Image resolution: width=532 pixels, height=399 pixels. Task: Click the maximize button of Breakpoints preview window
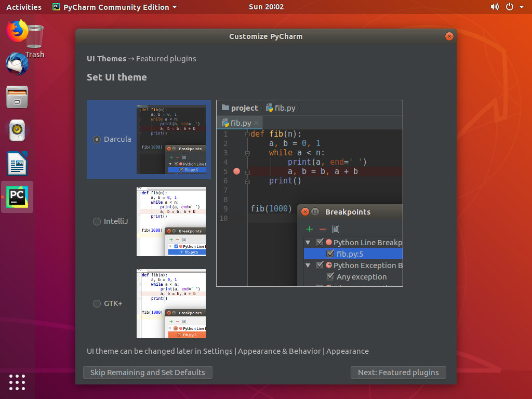coord(315,212)
